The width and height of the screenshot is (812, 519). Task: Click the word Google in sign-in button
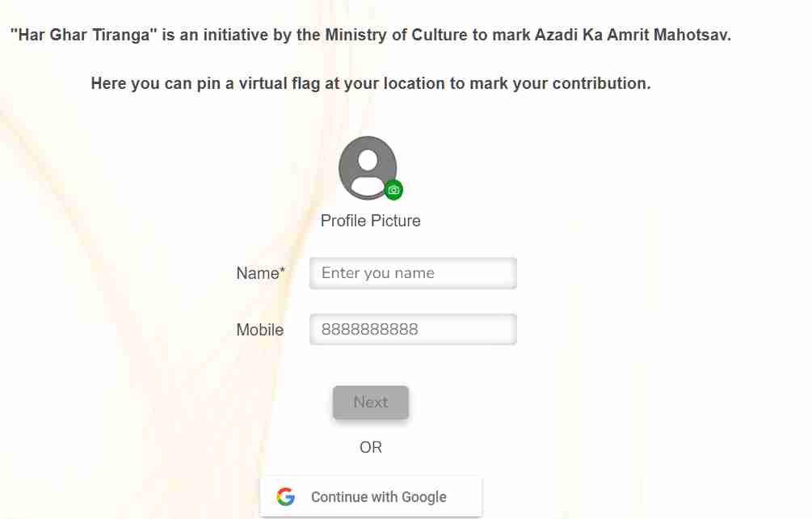click(424, 497)
